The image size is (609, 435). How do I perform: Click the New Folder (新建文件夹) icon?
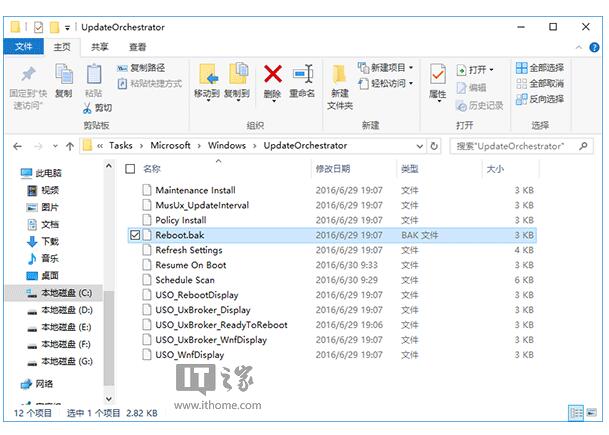(x=340, y=82)
